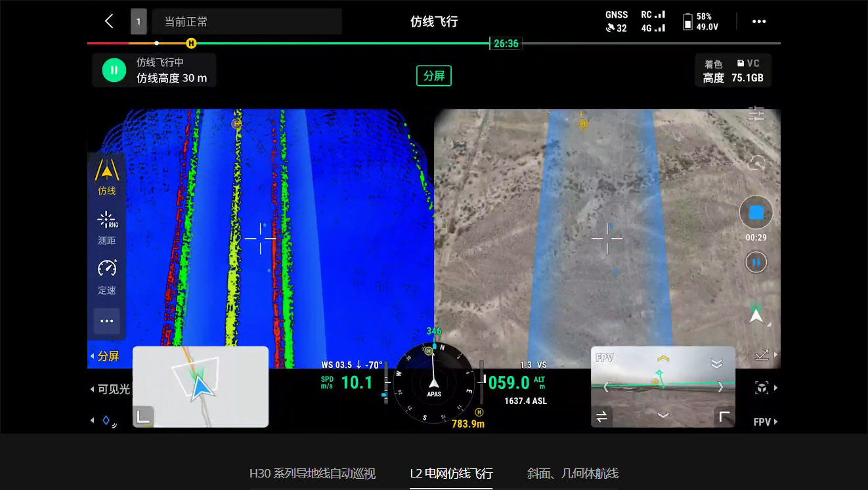Image resolution: width=868 pixels, height=490 pixels.
Task: Switch to H30 系列导地线自动巡视 tab
Action: click(x=312, y=474)
